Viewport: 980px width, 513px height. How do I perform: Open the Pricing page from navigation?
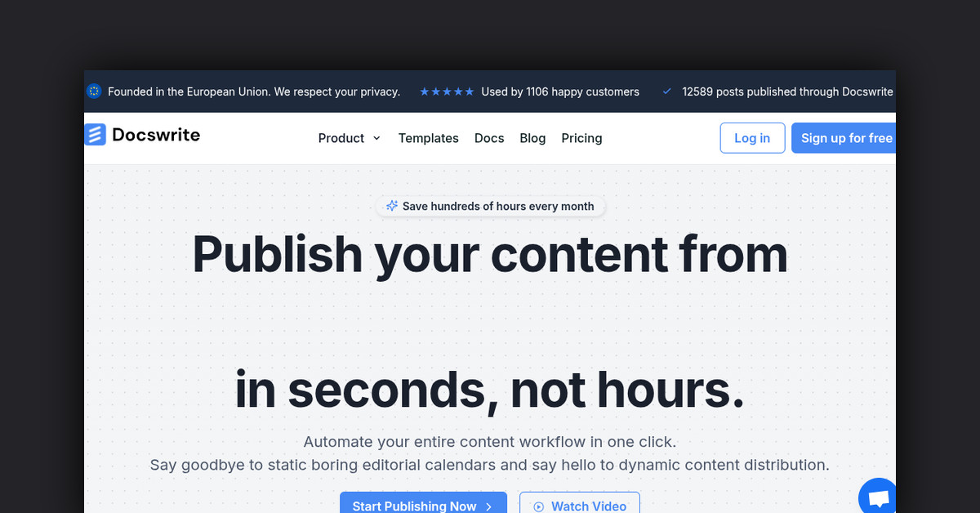[581, 138]
